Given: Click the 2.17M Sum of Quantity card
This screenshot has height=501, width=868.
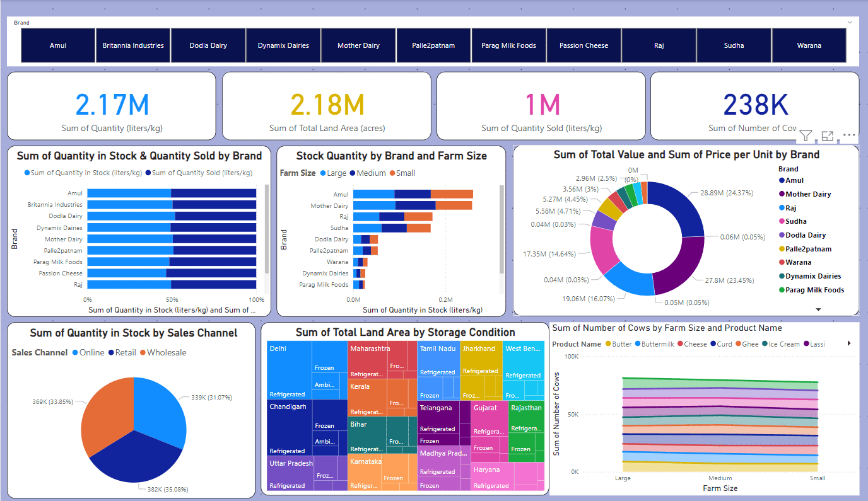Looking at the screenshot, I should 112,106.
